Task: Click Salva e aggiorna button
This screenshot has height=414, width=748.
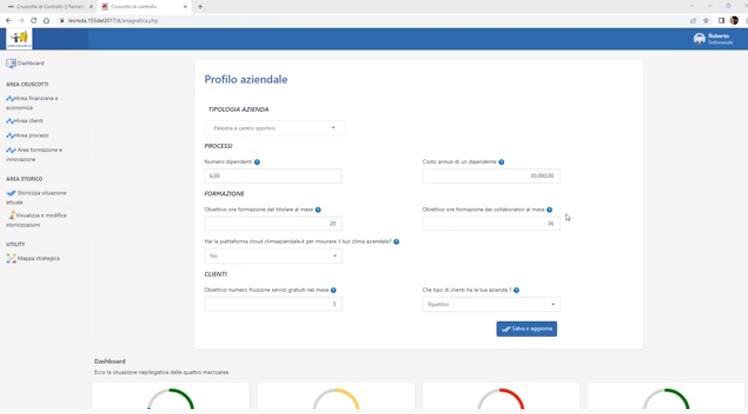Action: [526, 329]
